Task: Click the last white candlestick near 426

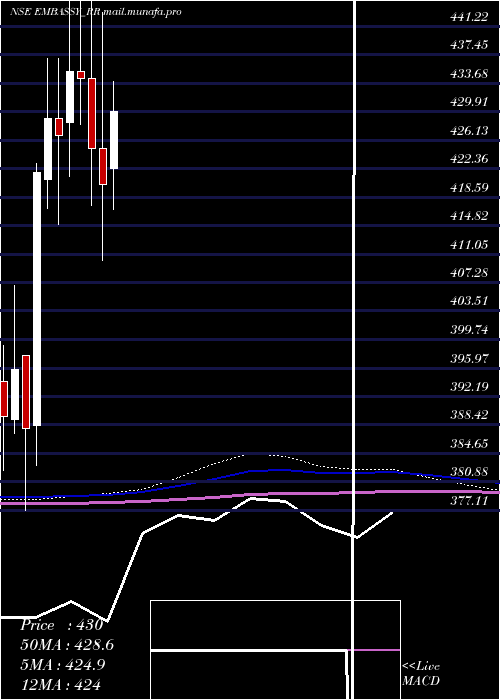Action: tap(114, 140)
